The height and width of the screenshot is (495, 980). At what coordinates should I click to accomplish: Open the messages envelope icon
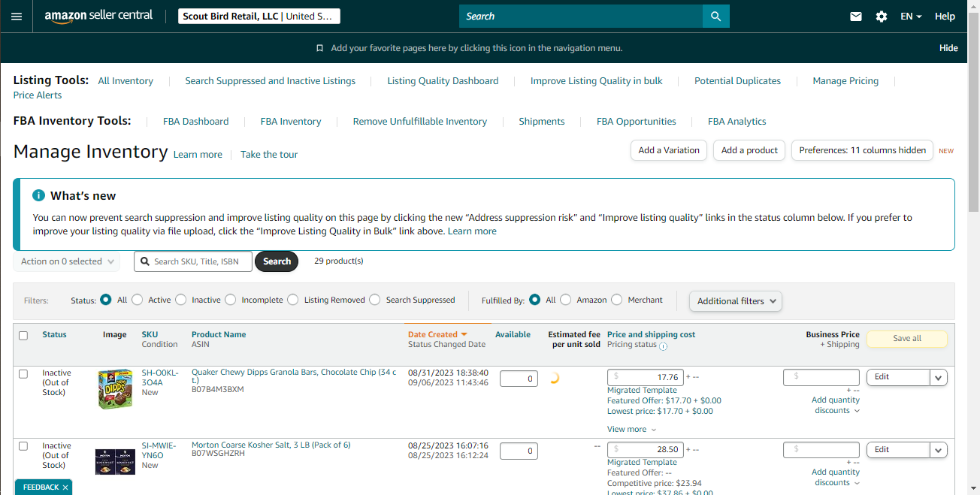(x=856, y=16)
